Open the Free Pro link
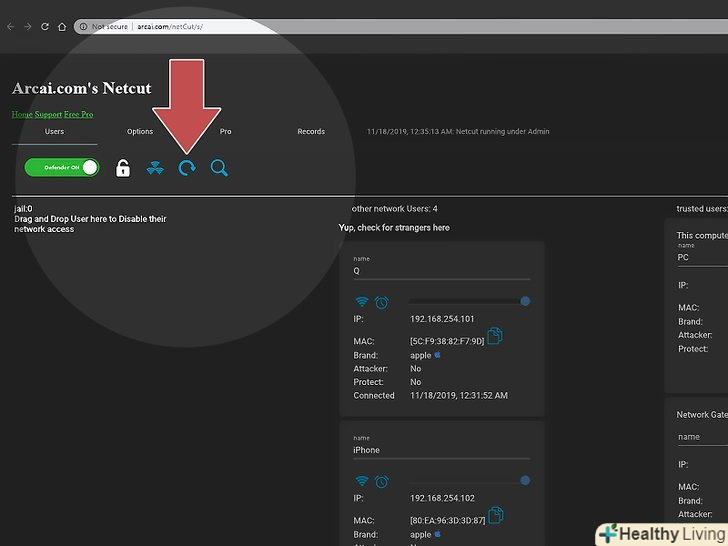This screenshot has width=728, height=546. (78, 114)
